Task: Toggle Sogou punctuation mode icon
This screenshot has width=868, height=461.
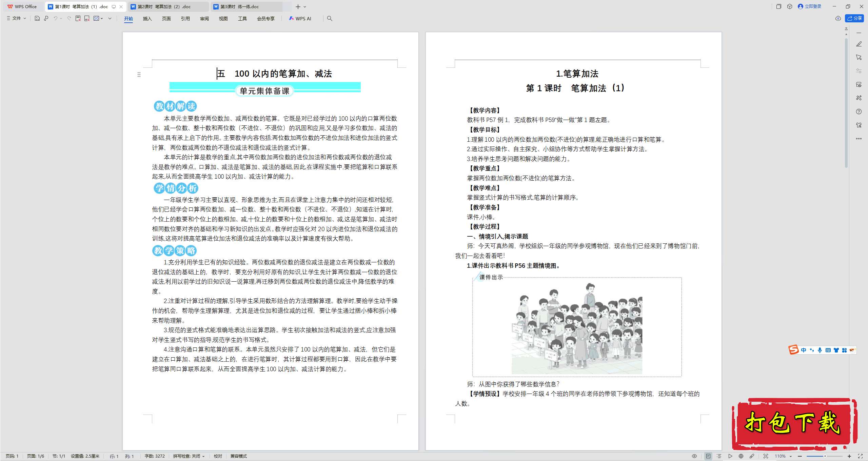Action: tap(812, 350)
